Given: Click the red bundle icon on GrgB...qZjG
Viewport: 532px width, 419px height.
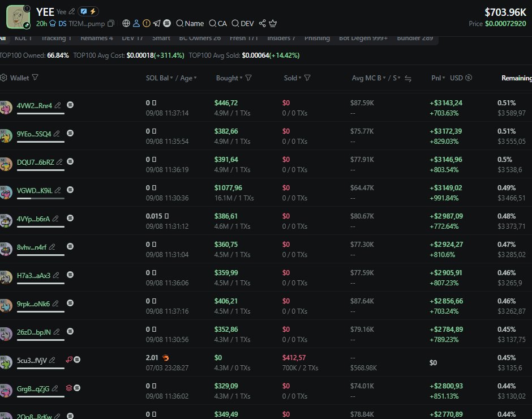Looking at the screenshot, I should coord(69,388).
